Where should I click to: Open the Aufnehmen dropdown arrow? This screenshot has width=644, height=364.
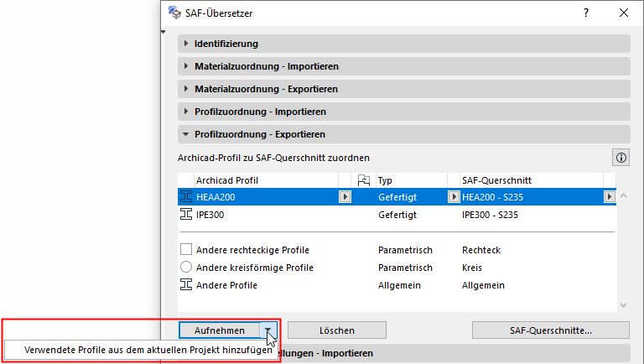(x=268, y=330)
